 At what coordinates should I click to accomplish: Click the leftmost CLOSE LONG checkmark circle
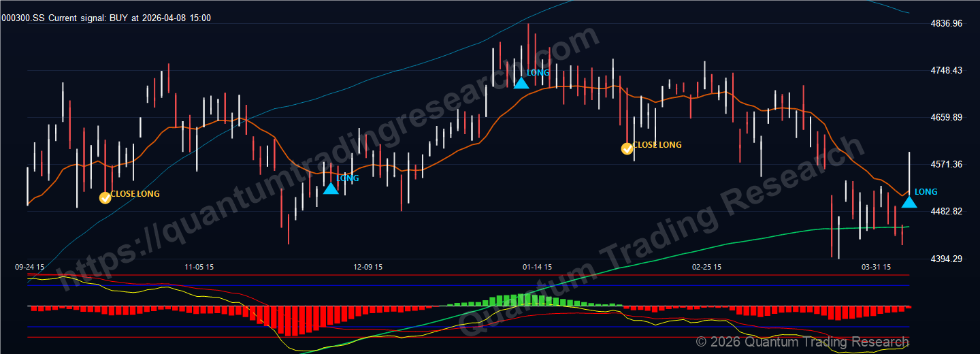(105, 197)
